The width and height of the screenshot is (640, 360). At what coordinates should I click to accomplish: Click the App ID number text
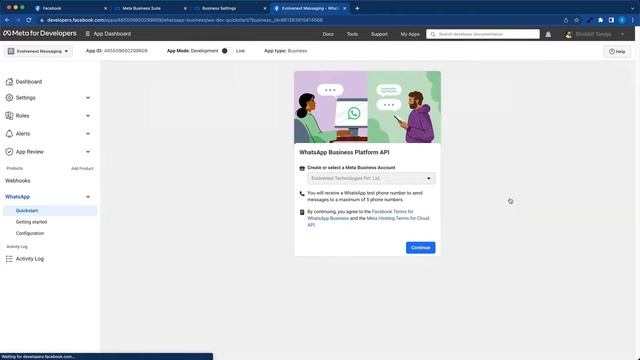[x=126, y=51]
